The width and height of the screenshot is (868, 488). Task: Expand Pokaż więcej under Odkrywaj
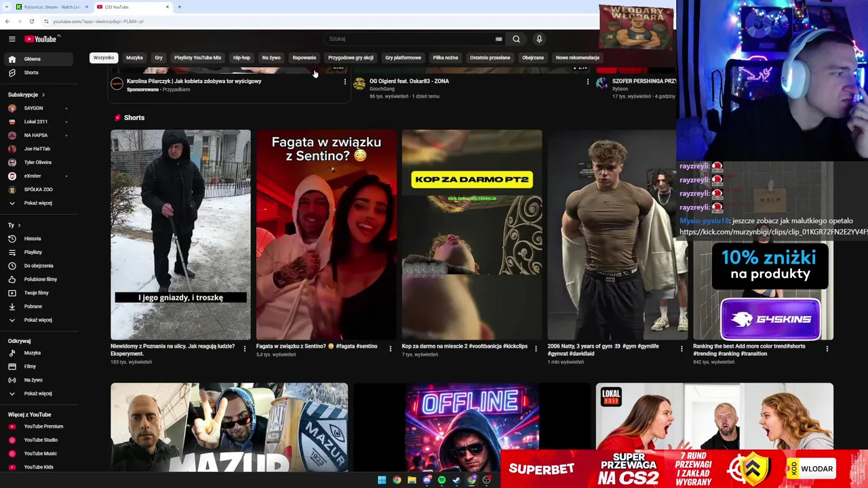(37, 394)
